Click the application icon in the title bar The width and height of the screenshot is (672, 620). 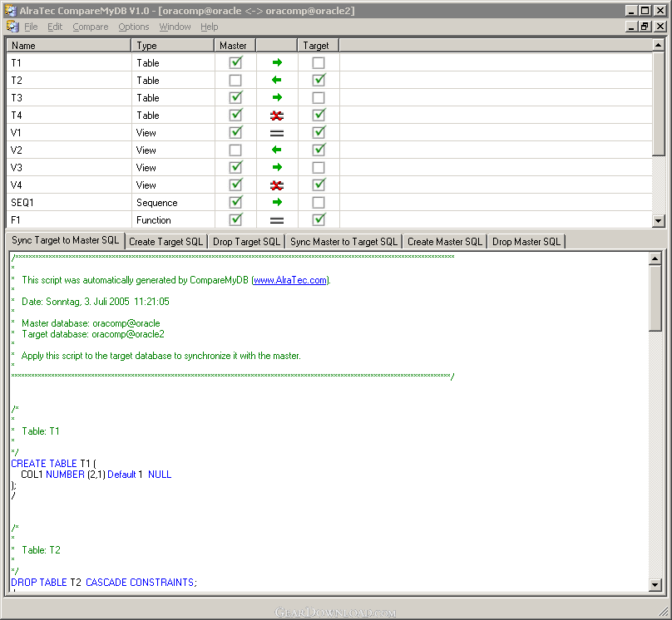[x=11, y=11]
